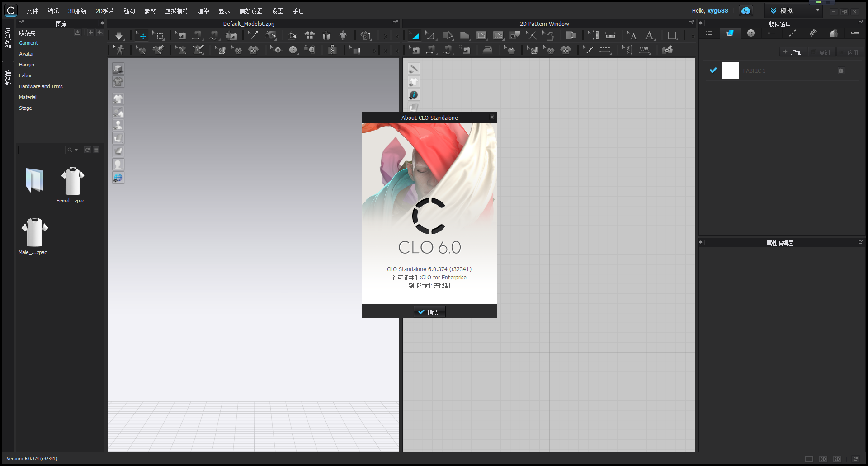
Task: Uncheck the FABRIC 1 checkmark
Action: click(x=713, y=71)
